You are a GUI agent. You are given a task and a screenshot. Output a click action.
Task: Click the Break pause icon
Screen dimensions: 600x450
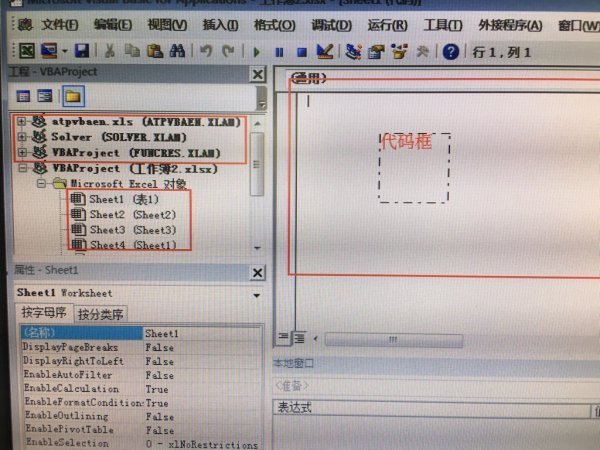tap(280, 52)
